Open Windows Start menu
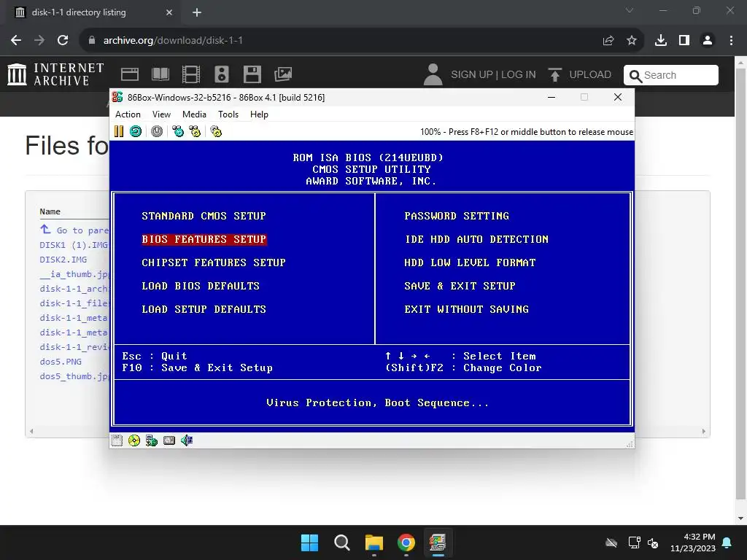The image size is (747, 560). [309, 542]
